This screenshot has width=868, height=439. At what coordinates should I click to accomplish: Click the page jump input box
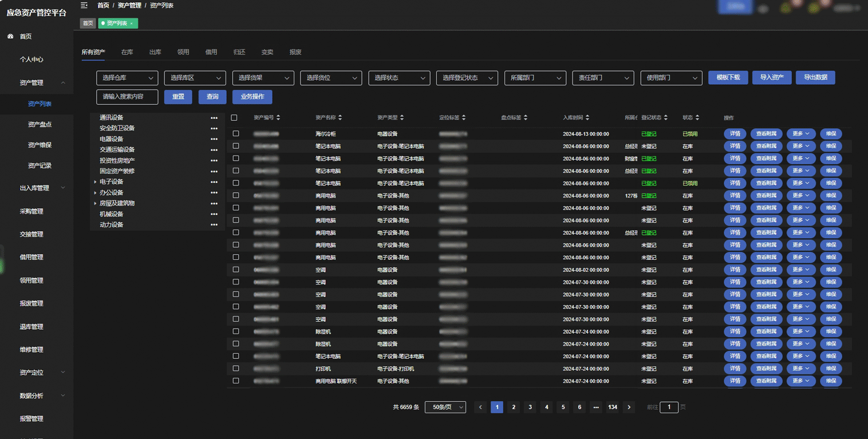tap(669, 407)
